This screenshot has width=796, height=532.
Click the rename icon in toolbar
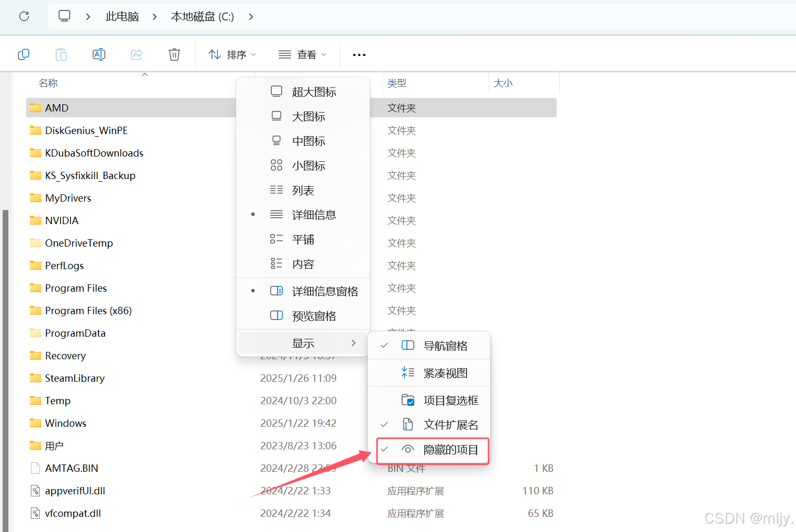(99, 54)
